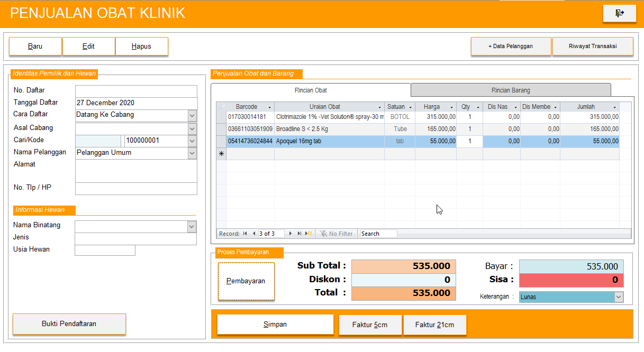Open the Cara Daftar dropdown
Image resolution: width=644 pixels, height=352 pixels.
pyautogui.click(x=192, y=115)
